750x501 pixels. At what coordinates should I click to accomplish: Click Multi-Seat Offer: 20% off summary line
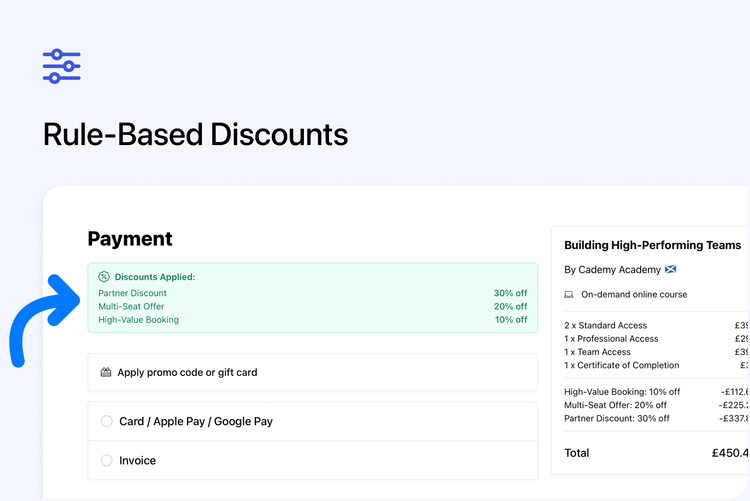point(615,405)
